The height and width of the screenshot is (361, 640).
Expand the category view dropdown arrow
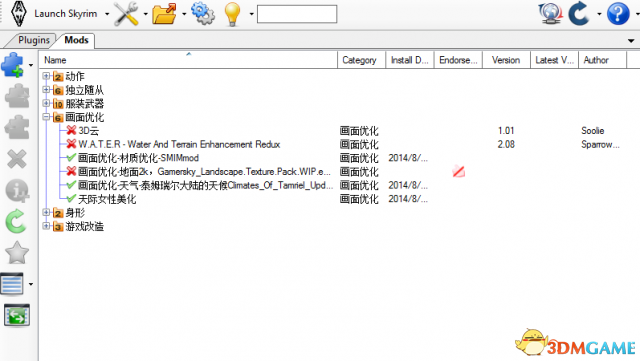pyautogui.click(x=31, y=284)
